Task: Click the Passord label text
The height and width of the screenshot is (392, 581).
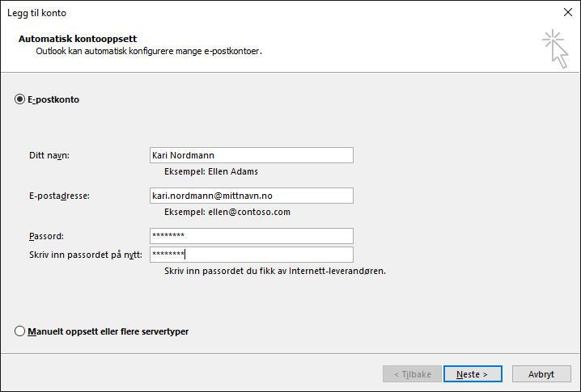Action: pyautogui.click(x=46, y=236)
